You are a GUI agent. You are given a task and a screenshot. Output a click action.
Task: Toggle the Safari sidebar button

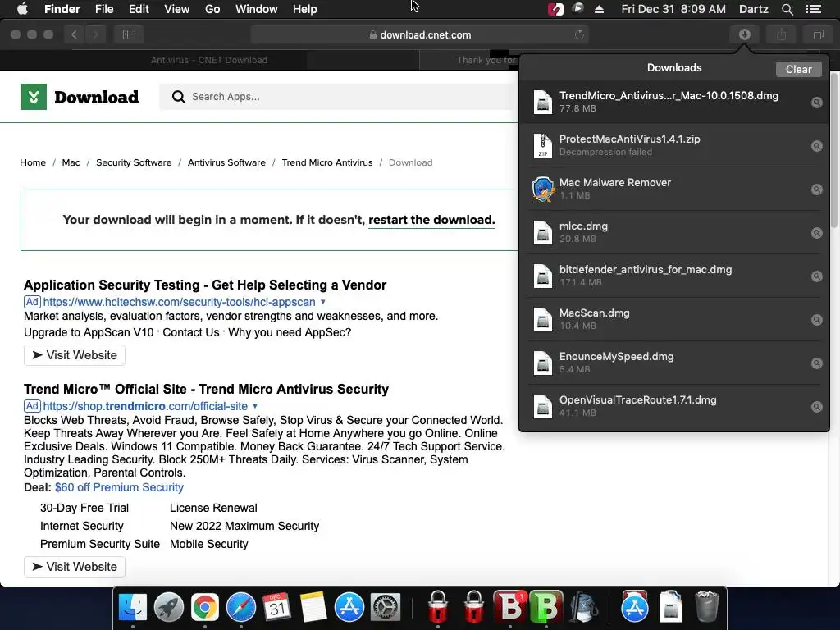[129, 34]
